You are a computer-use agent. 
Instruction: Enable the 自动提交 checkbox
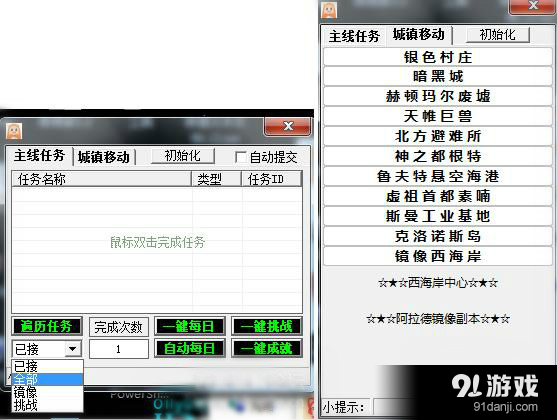240,157
